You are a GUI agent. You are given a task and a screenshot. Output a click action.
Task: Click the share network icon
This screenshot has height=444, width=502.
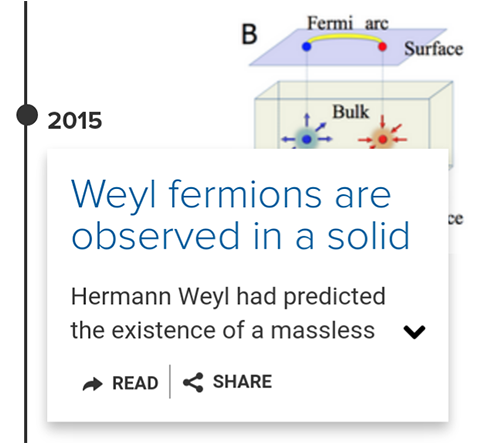click(x=193, y=382)
